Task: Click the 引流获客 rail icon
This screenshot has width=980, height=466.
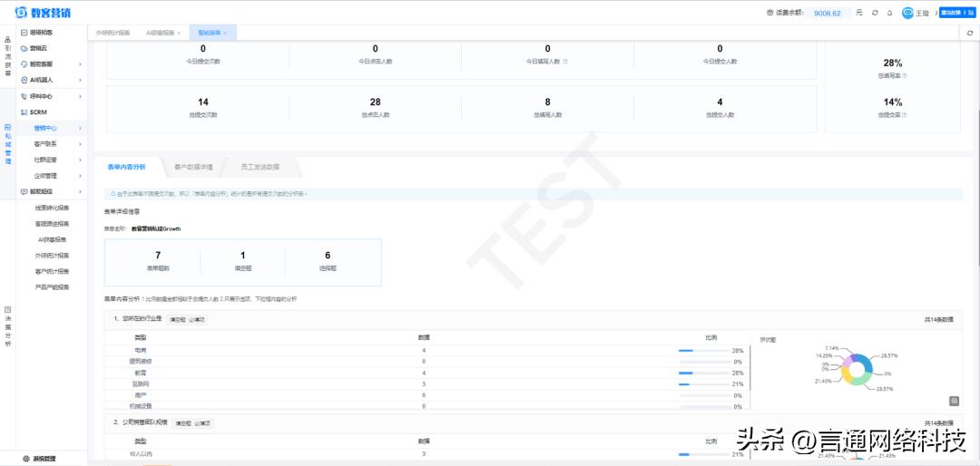Action: tap(7, 39)
